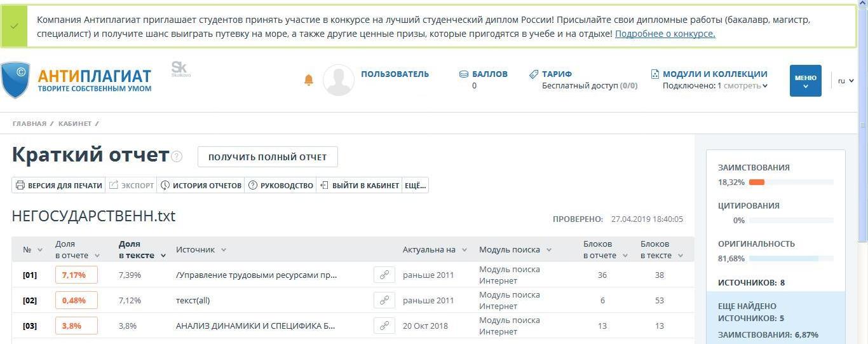Click the Antiplagiat shield logo

[x=15, y=79]
